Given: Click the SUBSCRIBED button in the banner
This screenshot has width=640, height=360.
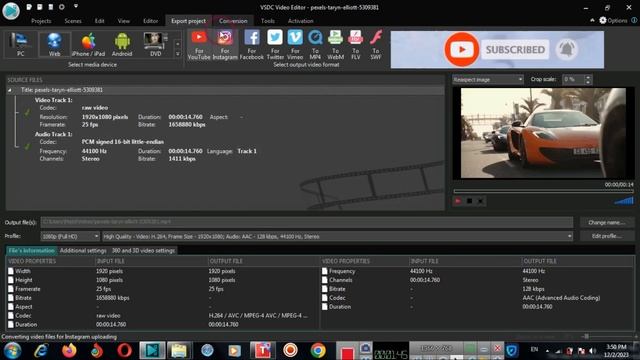Looking at the screenshot, I should click(x=515, y=50).
